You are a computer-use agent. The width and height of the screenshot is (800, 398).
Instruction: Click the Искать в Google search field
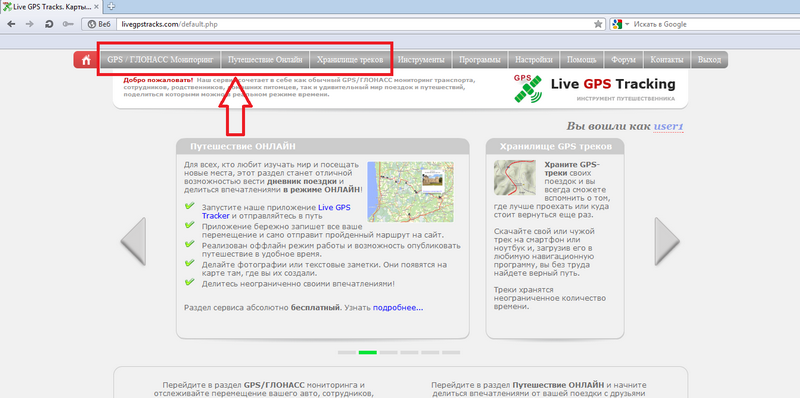[x=714, y=24]
